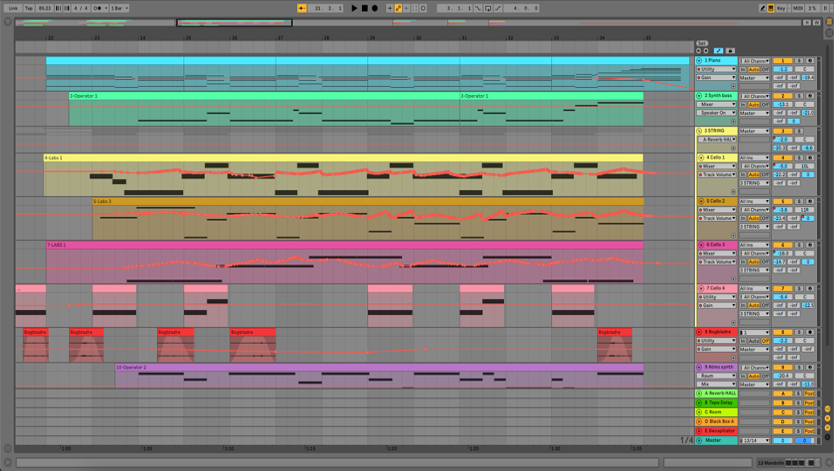Click bar 30 marker in beat ruler

[419, 38]
